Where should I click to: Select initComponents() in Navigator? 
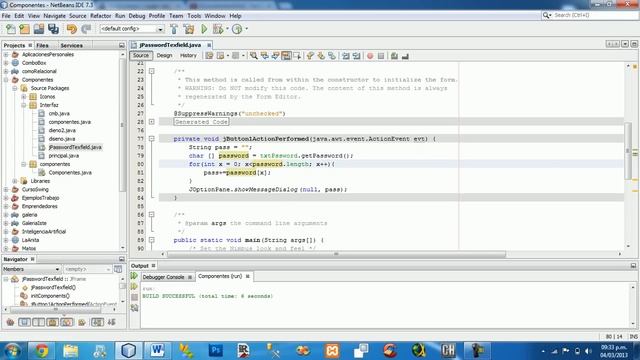click(x=50, y=296)
